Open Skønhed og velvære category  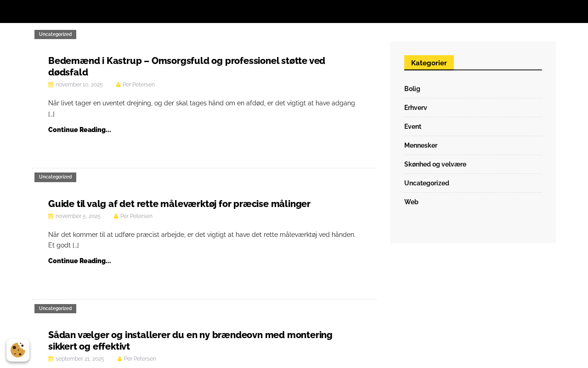(435, 164)
